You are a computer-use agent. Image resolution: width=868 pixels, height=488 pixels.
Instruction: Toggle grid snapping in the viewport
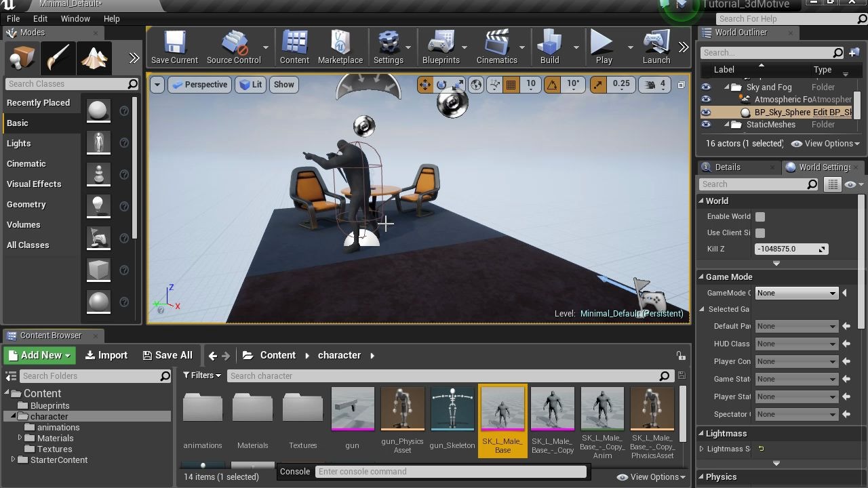(511, 84)
